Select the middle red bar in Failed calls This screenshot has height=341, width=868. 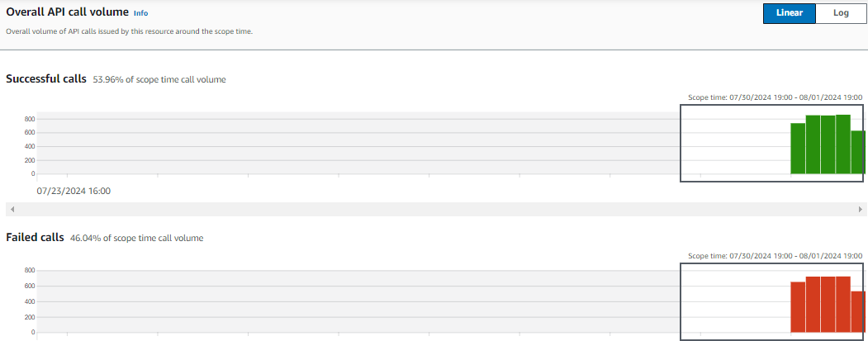tap(828, 305)
